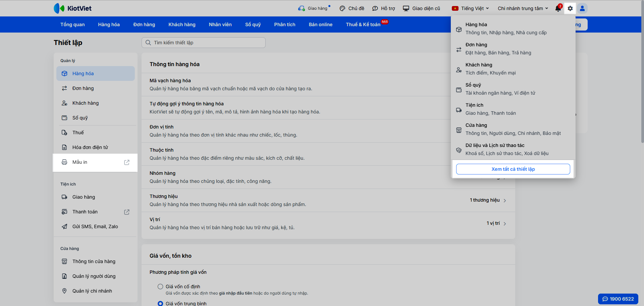The height and width of the screenshot is (306, 644).
Task: Choose Đơn hàng in settings popup
Action: tap(513, 49)
